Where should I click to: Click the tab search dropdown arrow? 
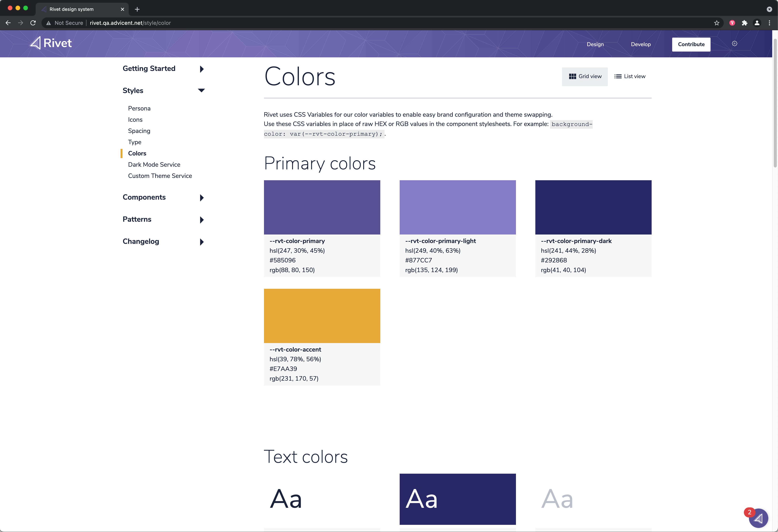[769, 9]
